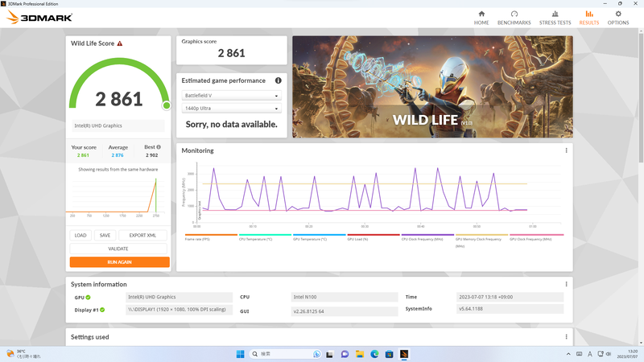The height and width of the screenshot is (362, 644).
Task: Open the network and volume tray icons
Action: click(605, 354)
